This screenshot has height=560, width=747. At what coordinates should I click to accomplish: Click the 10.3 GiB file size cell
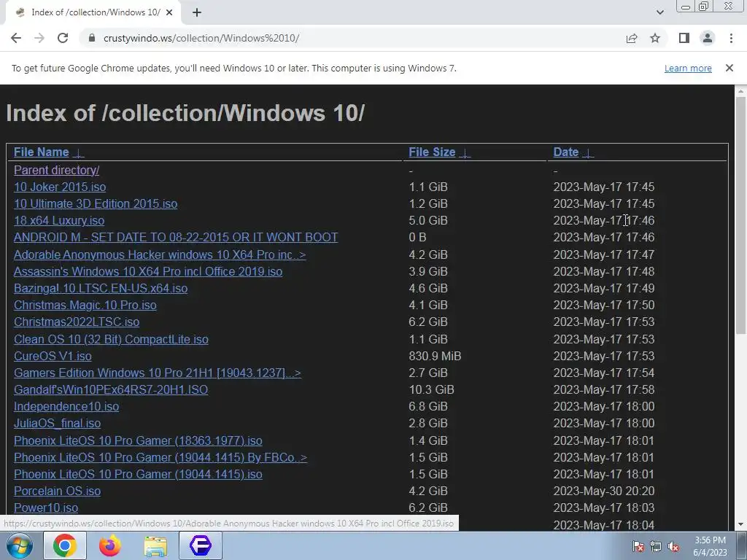pyautogui.click(x=431, y=389)
